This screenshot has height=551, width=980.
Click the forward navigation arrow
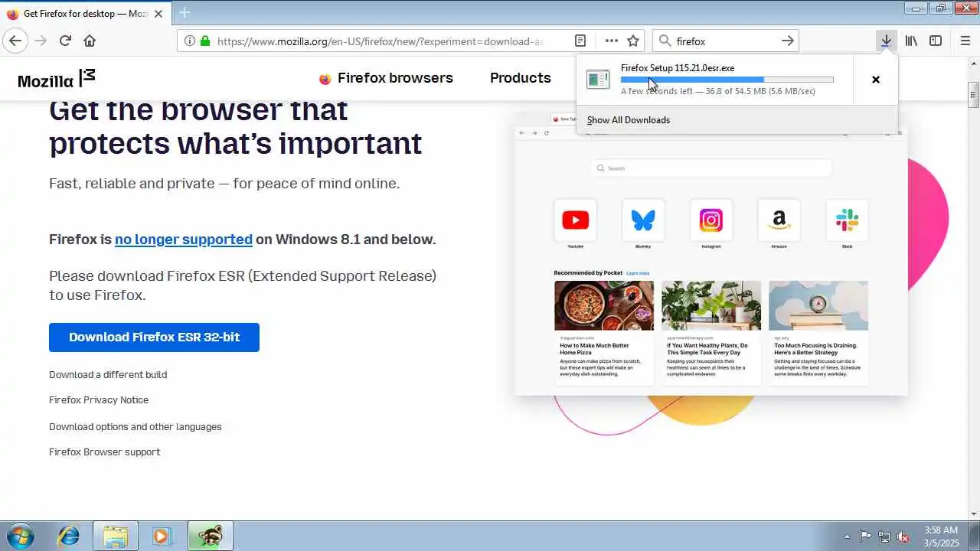click(41, 41)
